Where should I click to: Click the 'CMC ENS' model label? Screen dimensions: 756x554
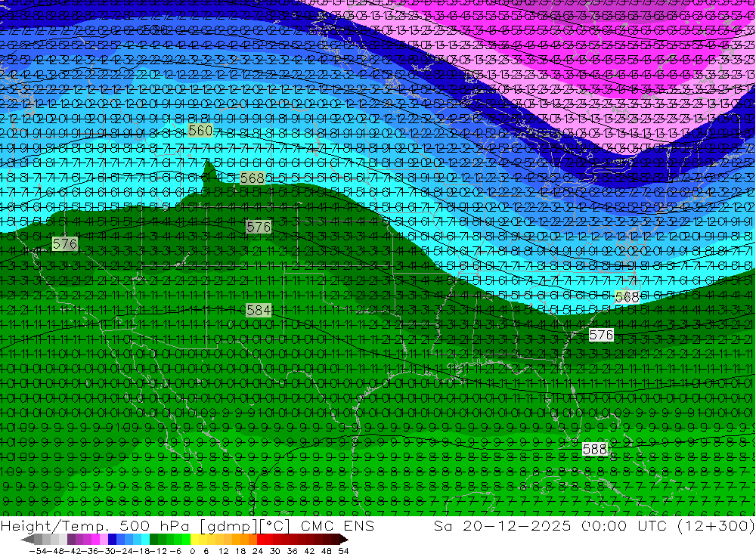pyautogui.click(x=337, y=525)
